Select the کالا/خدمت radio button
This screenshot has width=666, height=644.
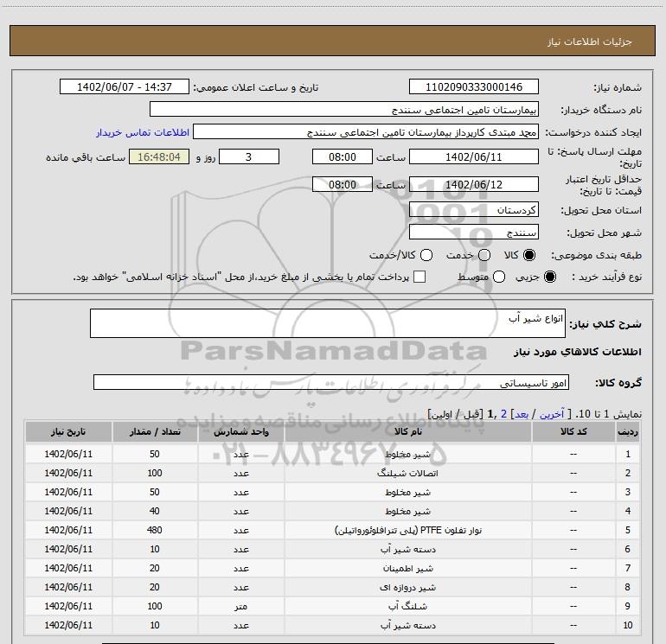[x=426, y=255]
